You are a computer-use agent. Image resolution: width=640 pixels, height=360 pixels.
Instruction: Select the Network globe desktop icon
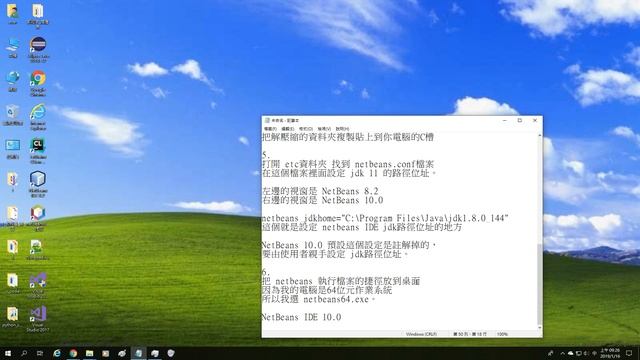pos(13,81)
